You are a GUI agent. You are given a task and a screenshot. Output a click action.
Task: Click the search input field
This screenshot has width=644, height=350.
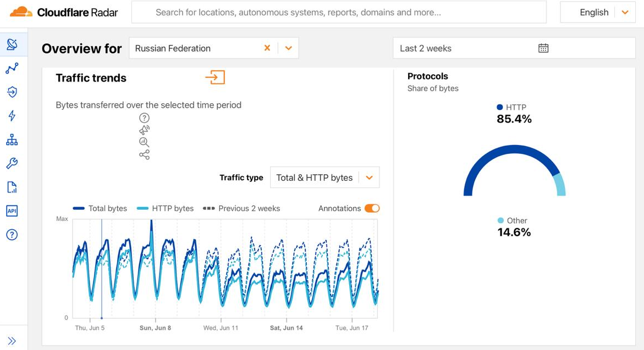tap(338, 12)
